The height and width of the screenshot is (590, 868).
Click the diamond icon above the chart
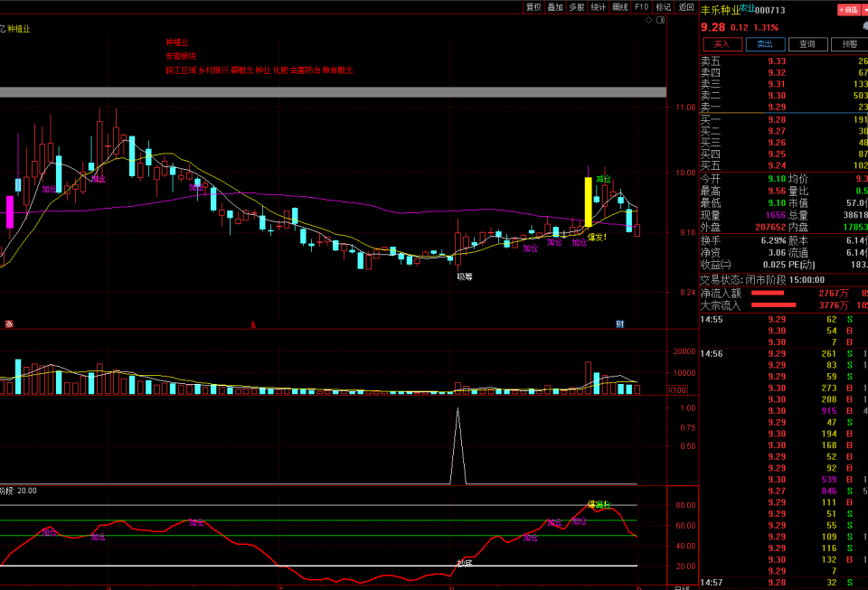649,20
